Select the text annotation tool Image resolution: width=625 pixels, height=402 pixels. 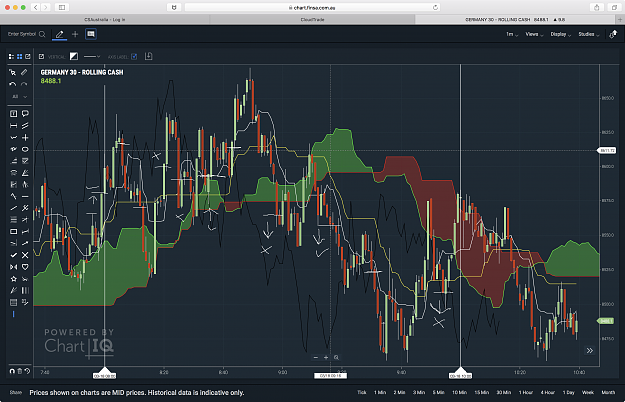[13, 114]
